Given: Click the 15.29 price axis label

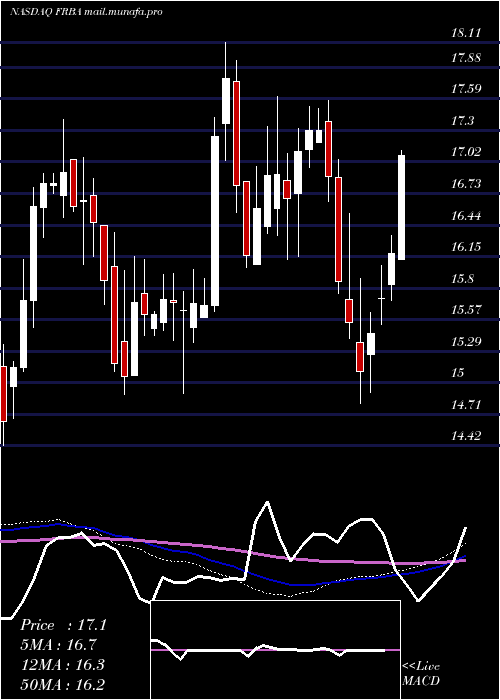Looking at the screenshot, I should click(466, 342).
